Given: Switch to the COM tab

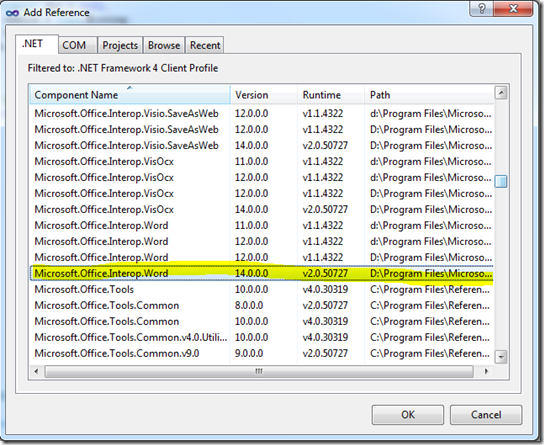Looking at the screenshot, I should [x=77, y=45].
